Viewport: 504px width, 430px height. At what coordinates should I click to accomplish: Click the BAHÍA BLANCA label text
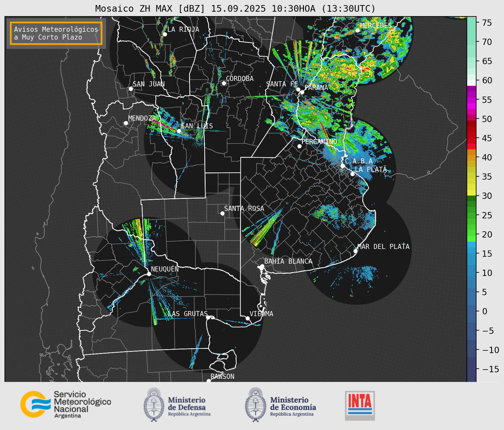[288, 261]
